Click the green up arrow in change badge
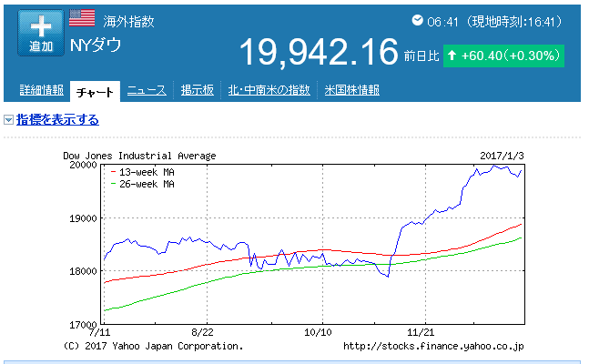 coord(452,56)
